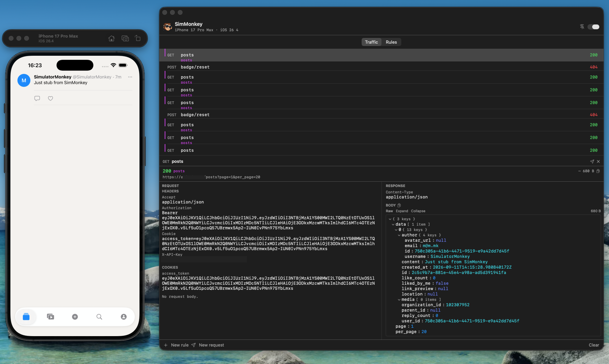609x364 pixels.
Task: Open the media tab in the phone tab bar
Action: [50, 317]
